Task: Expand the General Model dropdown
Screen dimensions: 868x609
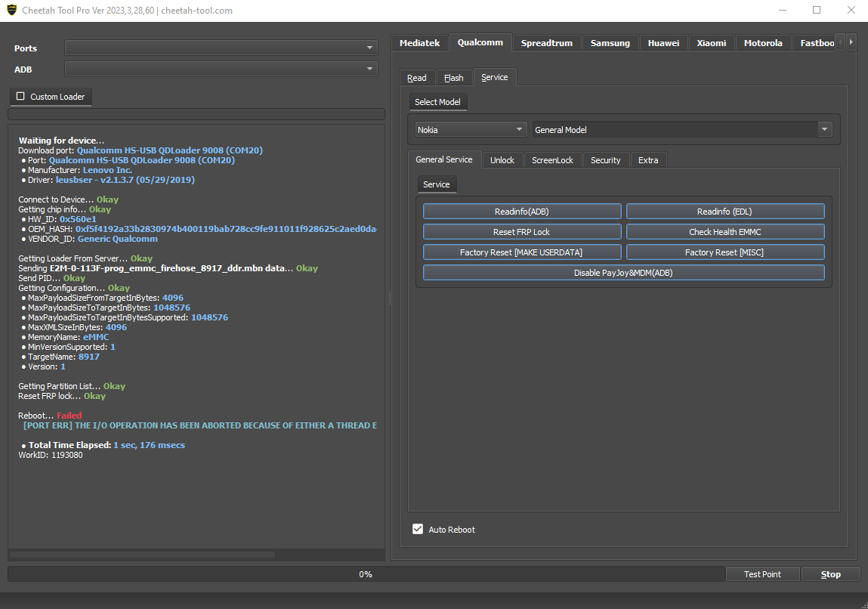Action: 682,129
